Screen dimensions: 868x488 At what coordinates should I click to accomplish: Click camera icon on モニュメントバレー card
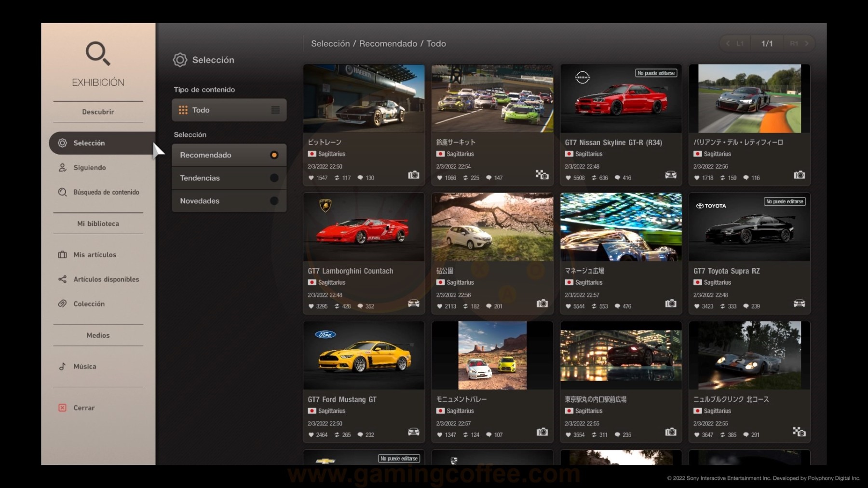[x=542, y=432]
